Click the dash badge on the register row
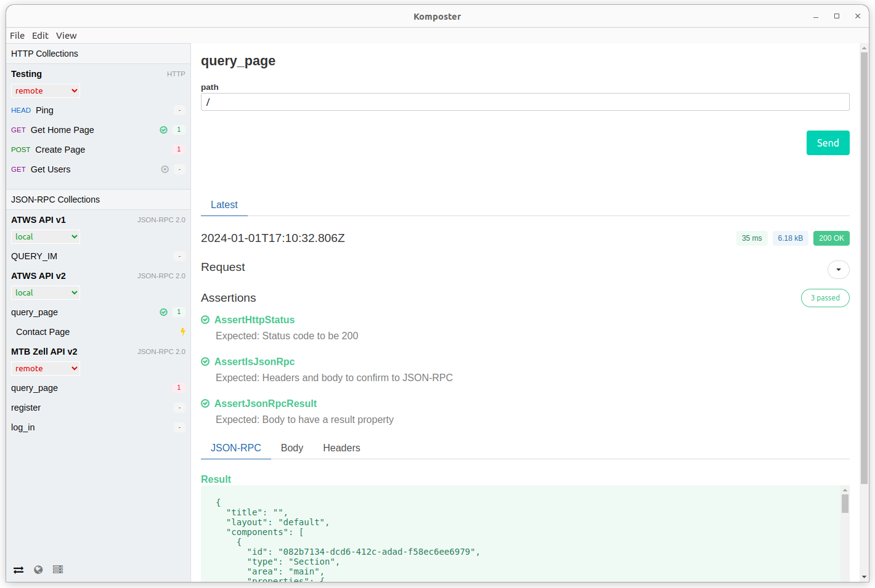 point(179,408)
